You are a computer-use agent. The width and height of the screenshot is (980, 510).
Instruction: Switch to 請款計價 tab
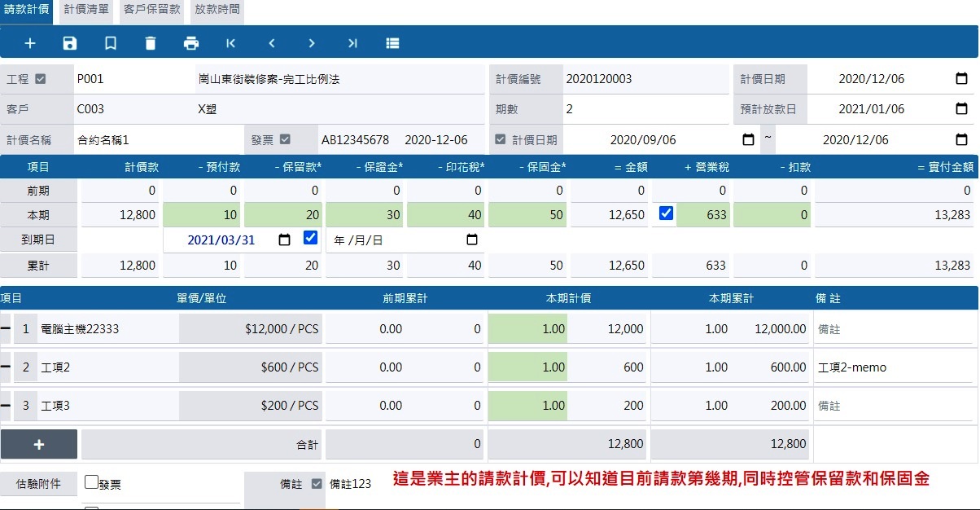point(27,10)
